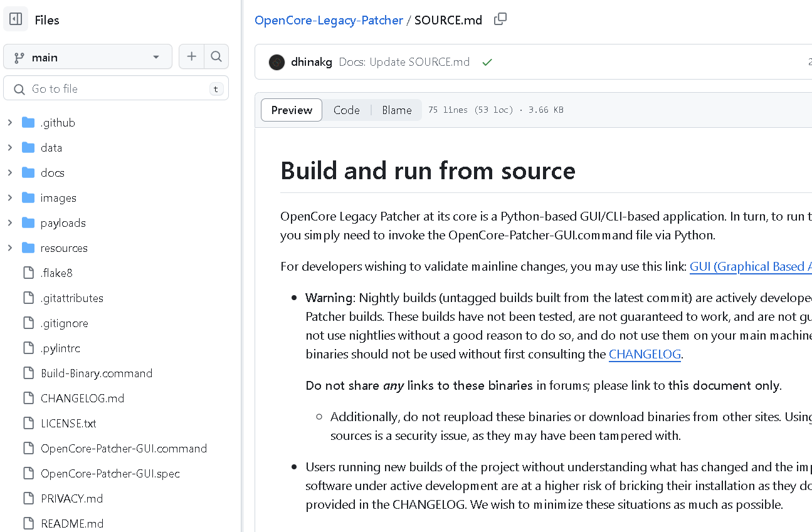Viewport: 812px width, 532px height.
Task: Open CHANGELOG.md in the file tree
Action: pos(82,398)
